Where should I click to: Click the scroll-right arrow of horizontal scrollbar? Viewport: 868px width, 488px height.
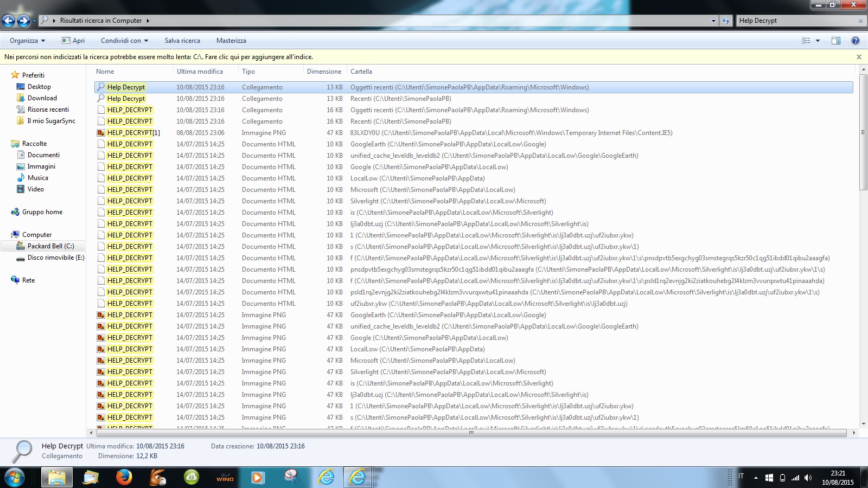pyautogui.click(x=854, y=433)
